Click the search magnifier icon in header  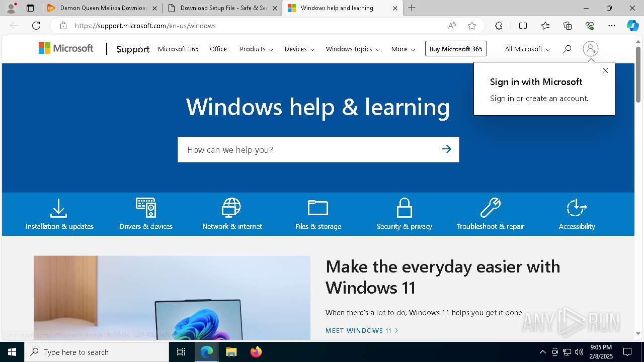tap(567, 49)
